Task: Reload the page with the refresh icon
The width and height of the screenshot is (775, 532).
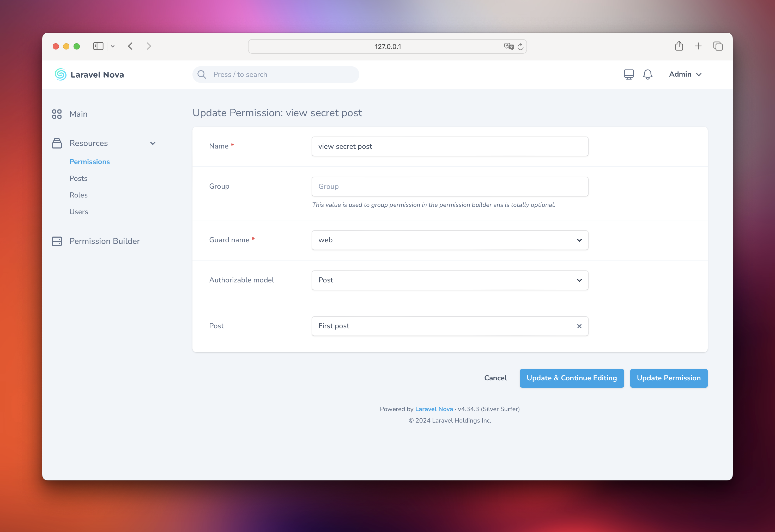Action: click(x=520, y=46)
